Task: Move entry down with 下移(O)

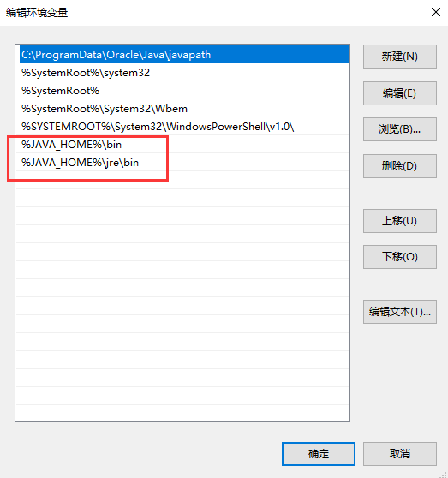Action: (399, 257)
